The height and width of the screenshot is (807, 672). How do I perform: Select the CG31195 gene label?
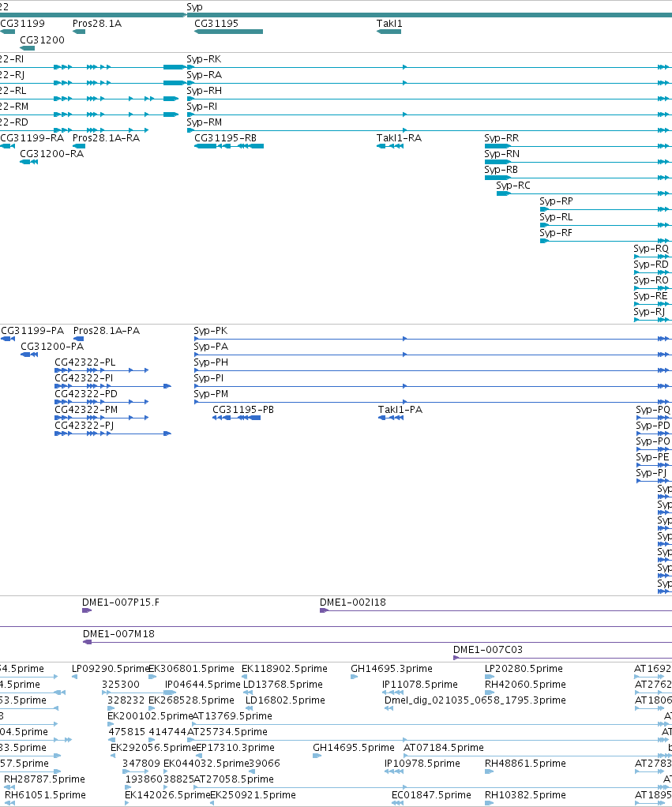[x=216, y=24]
